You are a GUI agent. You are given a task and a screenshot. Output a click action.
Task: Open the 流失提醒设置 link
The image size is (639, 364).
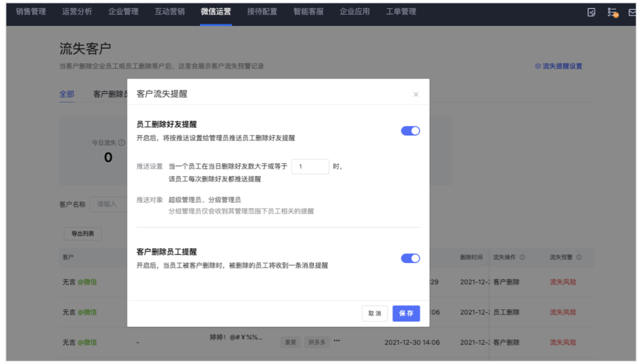tap(559, 66)
